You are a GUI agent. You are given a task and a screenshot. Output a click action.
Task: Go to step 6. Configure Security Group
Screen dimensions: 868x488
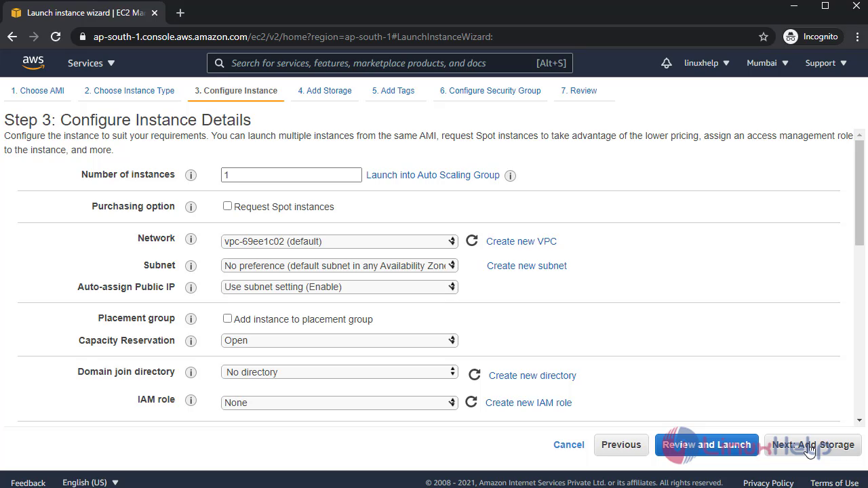(x=490, y=91)
